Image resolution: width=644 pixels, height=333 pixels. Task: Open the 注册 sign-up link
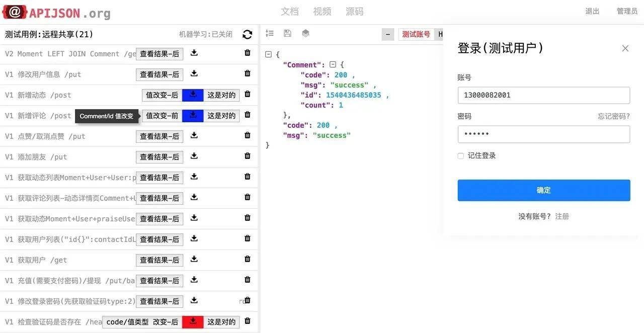[x=562, y=216]
